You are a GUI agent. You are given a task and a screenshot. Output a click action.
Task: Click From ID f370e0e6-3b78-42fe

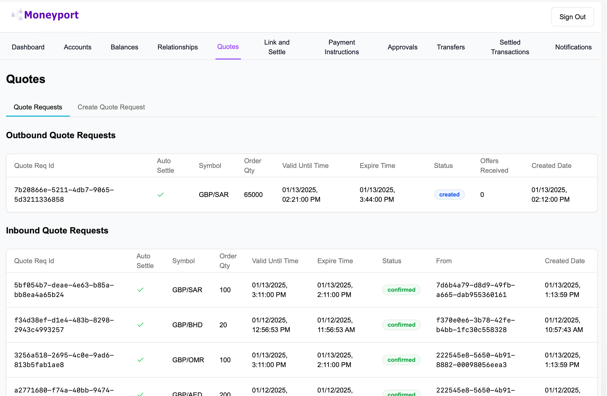click(475, 325)
